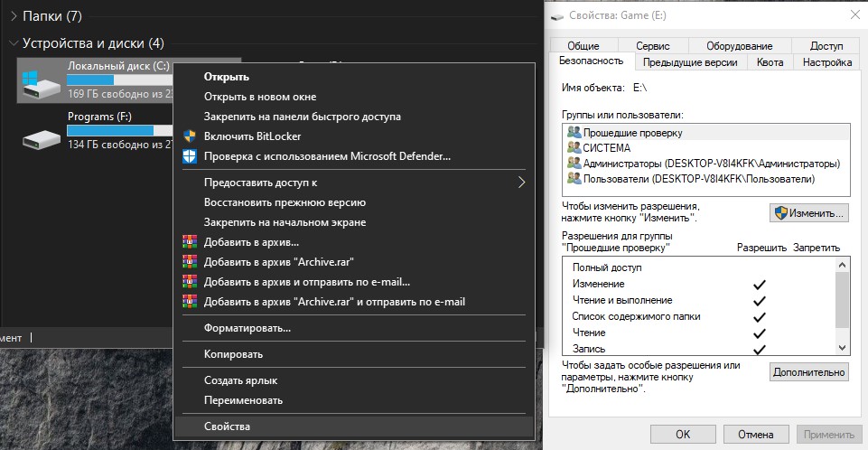Click the Отмена button

[x=756, y=434]
